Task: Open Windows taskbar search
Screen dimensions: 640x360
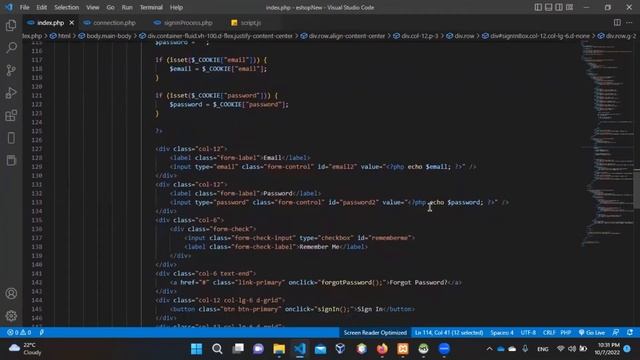Action: pyautogui.click(x=217, y=349)
